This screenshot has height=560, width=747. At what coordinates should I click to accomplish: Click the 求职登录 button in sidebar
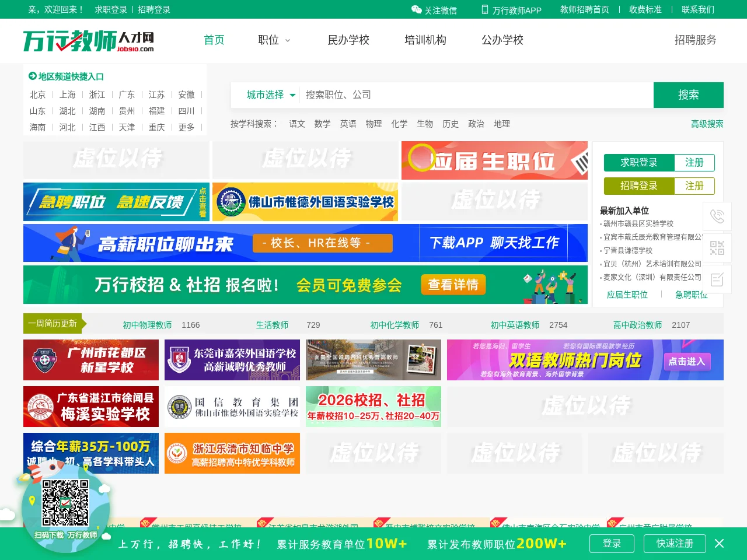[639, 163]
